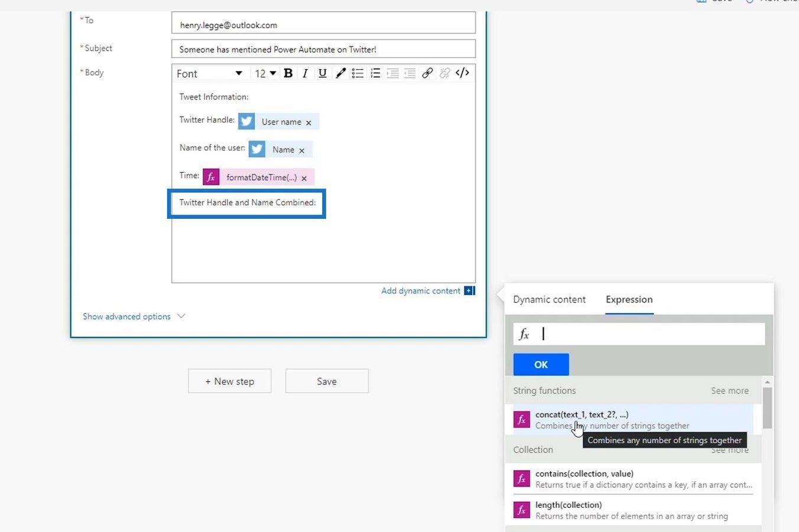Select the concat(text_1, text_2?, ...) function
Image resolution: width=799 pixels, height=532 pixels.
coord(633,420)
